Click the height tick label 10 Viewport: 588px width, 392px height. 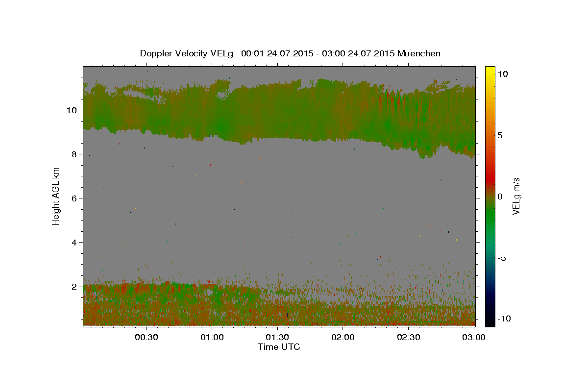tap(73, 110)
